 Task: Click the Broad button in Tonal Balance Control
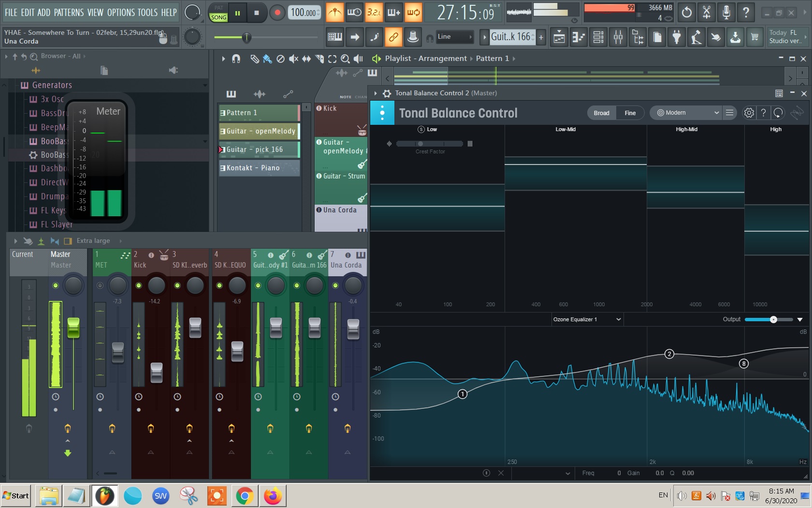point(601,113)
